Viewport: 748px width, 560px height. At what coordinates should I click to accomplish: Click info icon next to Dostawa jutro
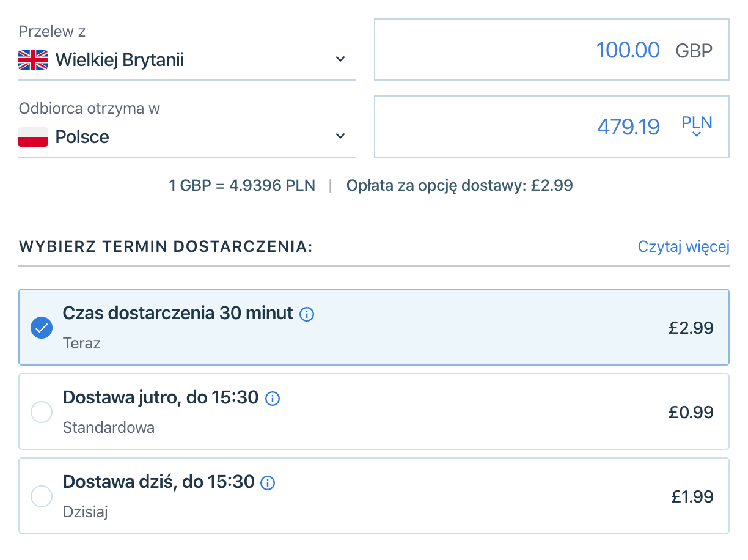[273, 399]
